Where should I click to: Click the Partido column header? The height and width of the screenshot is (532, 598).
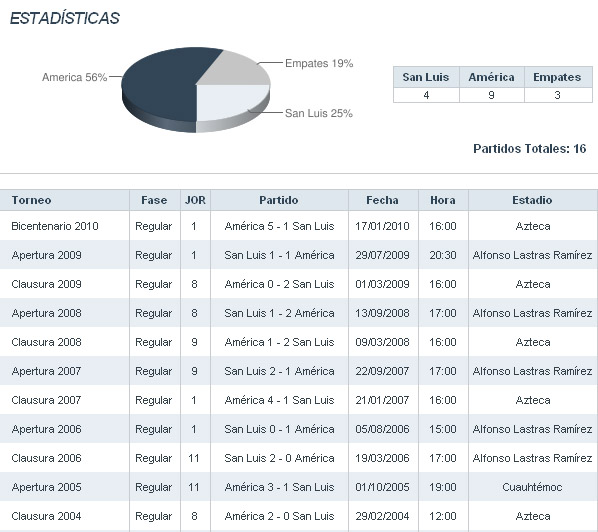point(279,200)
